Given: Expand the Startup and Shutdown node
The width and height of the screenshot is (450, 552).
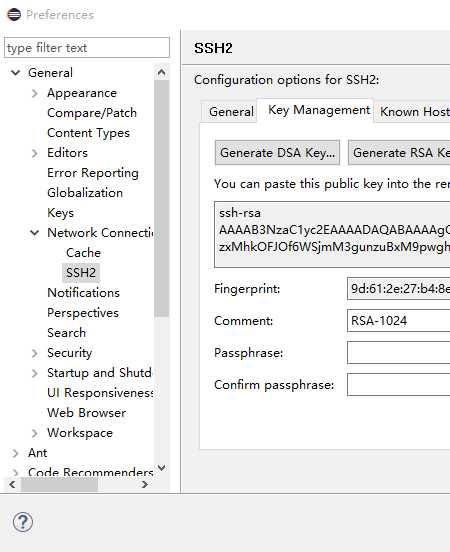Looking at the screenshot, I should pyautogui.click(x=35, y=373).
